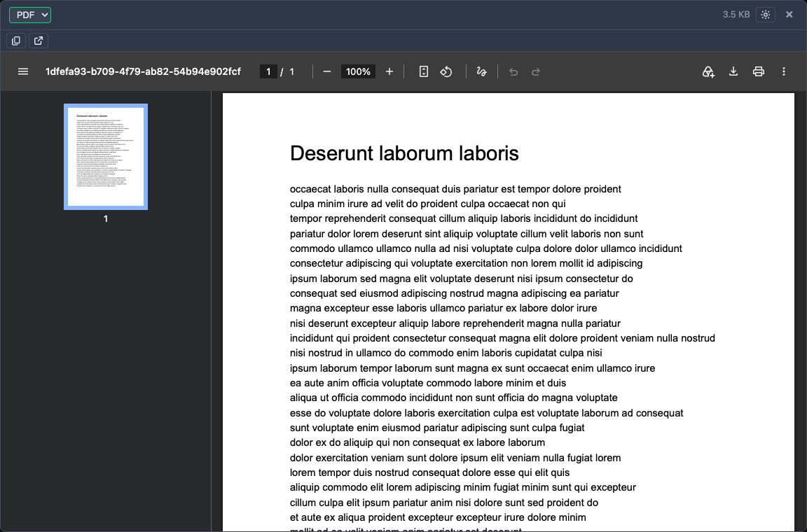Viewport: 807px width, 532px height.
Task: Click the line starting "incididunt qui proident"
Action: coord(502,339)
